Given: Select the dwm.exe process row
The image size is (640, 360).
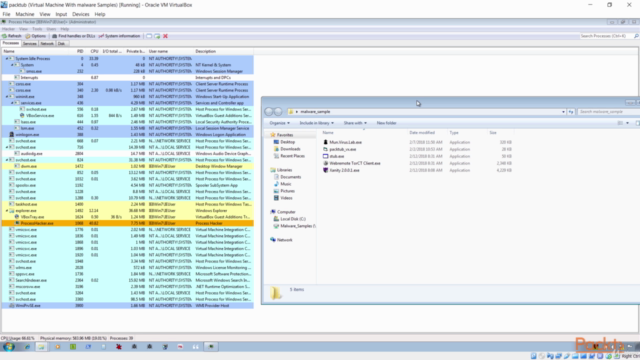Looking at the screenshot, I should [x=127, y=166].
